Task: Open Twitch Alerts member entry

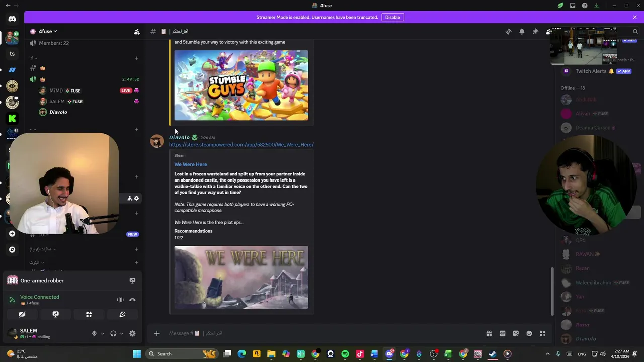Action: click(x=598, y=71)
